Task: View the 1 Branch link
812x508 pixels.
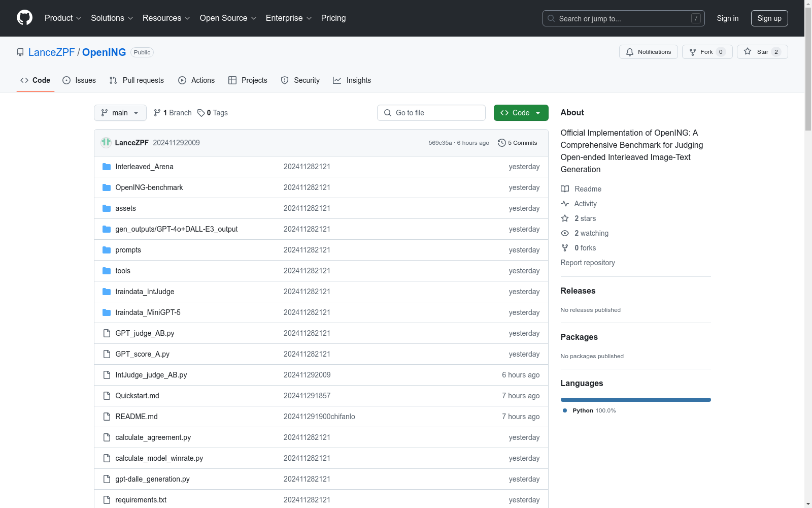Action: tap(173, 113)
